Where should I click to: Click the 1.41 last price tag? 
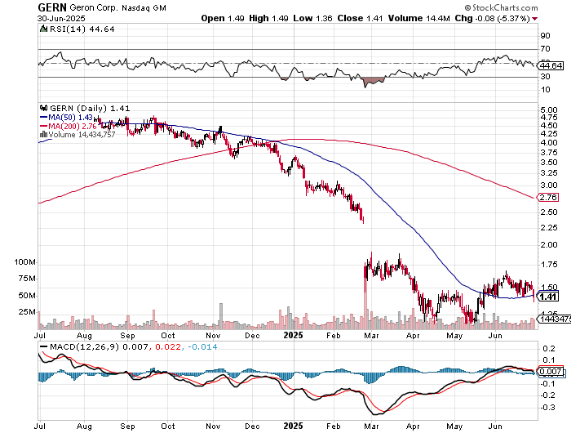point(548,297)
